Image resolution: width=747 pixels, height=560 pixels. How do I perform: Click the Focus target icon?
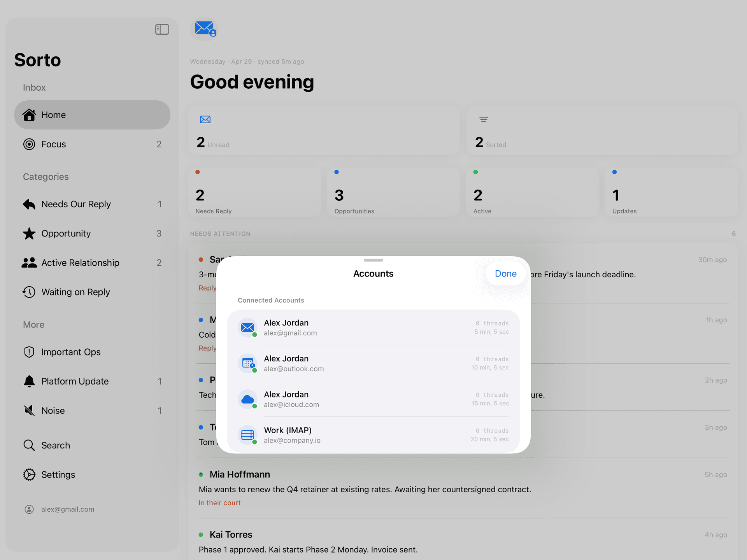point(29,144)
